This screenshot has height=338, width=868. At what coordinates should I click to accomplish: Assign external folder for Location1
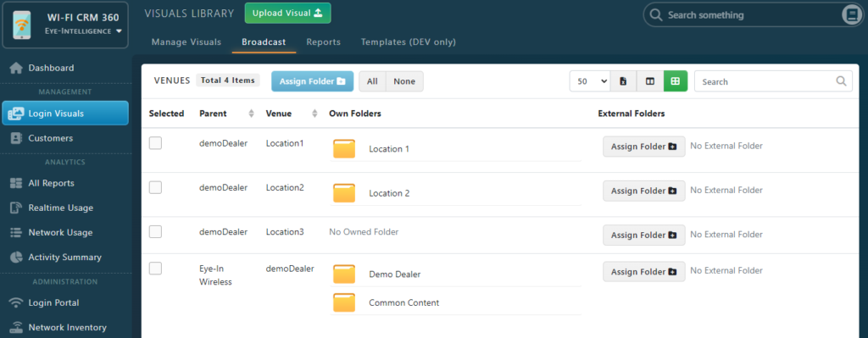coord(644,147)
